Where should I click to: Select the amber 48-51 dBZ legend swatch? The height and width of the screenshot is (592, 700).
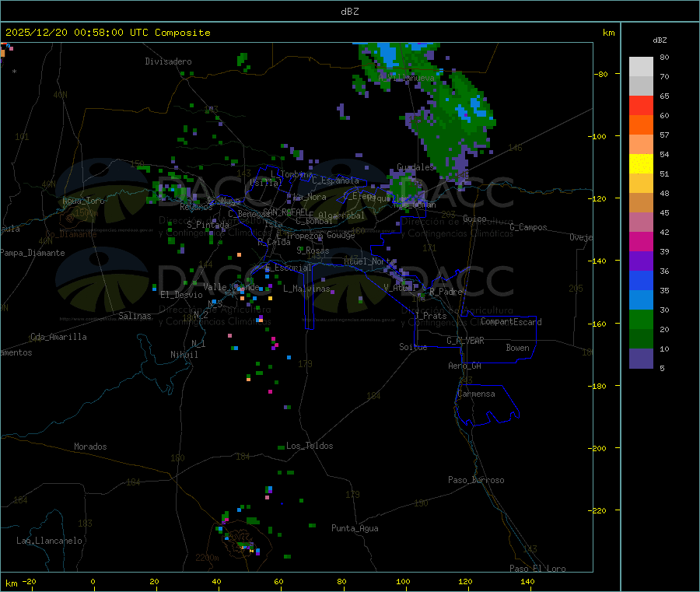641,183
